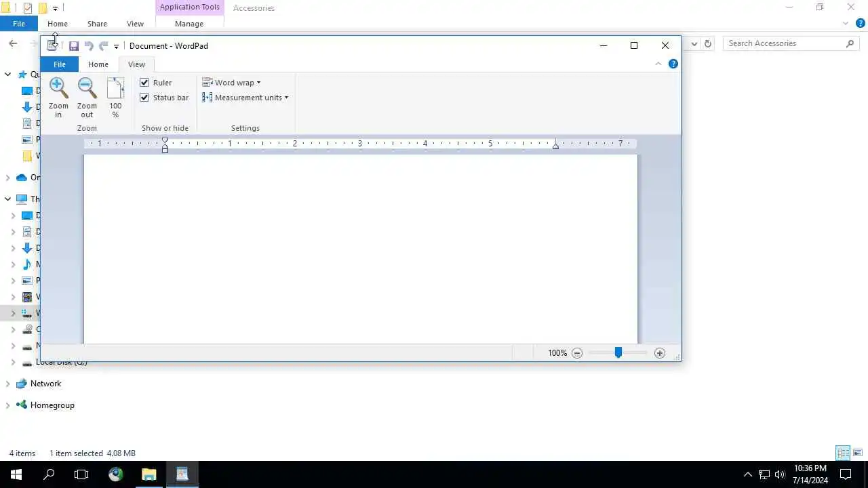Click the Redo arrow in WordPad title bar
This screenshot has height=488, width=868.
click(x=103, y=46)
